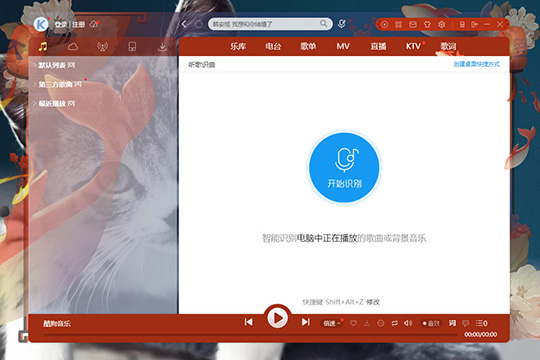
Task: Switch to the 歌单 tab
Action: click(x=308, y=46)
